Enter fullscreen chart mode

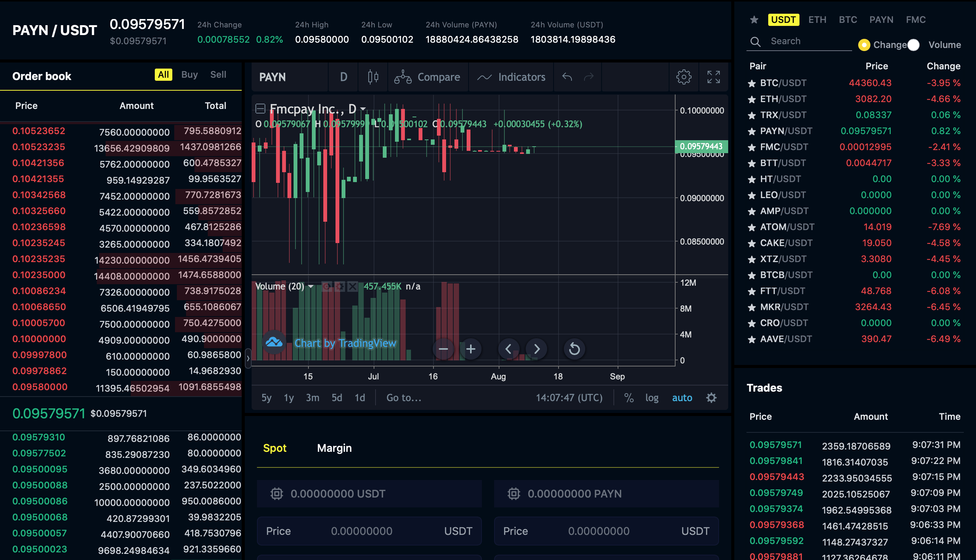point(714,77)
